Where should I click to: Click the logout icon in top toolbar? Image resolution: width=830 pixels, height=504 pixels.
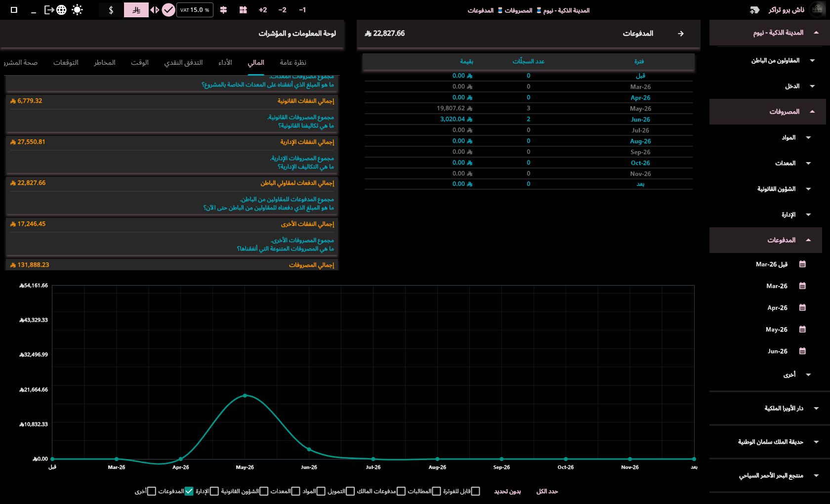[49, 10]
